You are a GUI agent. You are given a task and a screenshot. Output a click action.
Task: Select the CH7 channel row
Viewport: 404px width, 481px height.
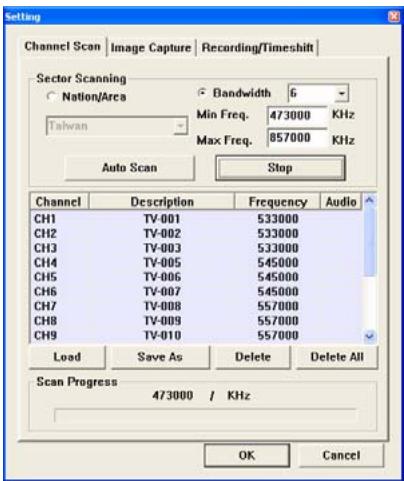click(x=196, y=306)
